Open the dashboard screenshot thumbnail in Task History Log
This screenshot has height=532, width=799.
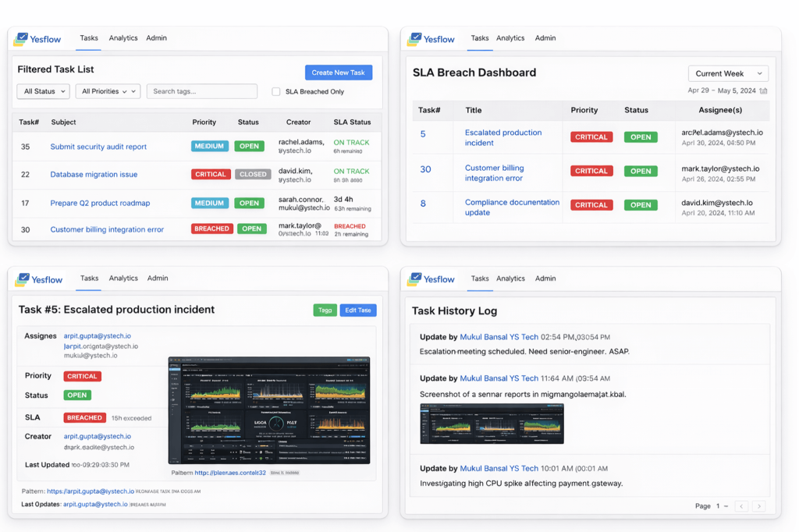(x=491, y=424)
